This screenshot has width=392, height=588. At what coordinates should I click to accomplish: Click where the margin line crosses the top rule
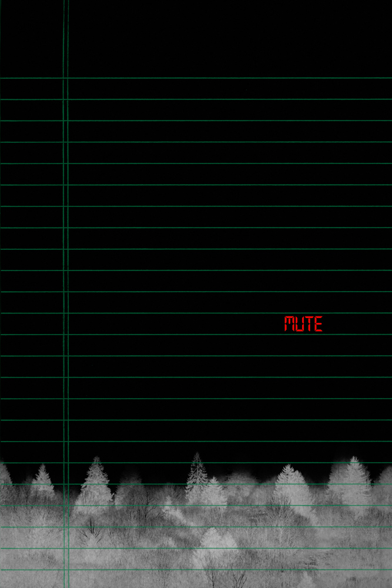66,78
